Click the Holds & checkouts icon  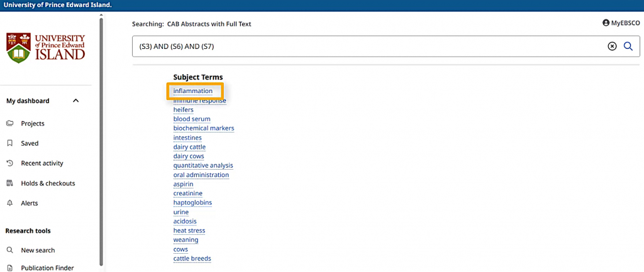point(9,183)
